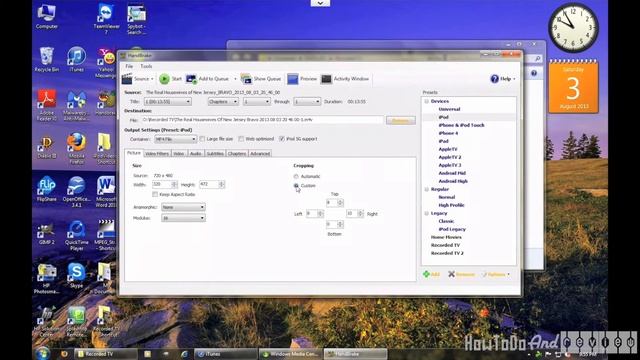Start encoding with the green play icon

[x=164, y=79]
